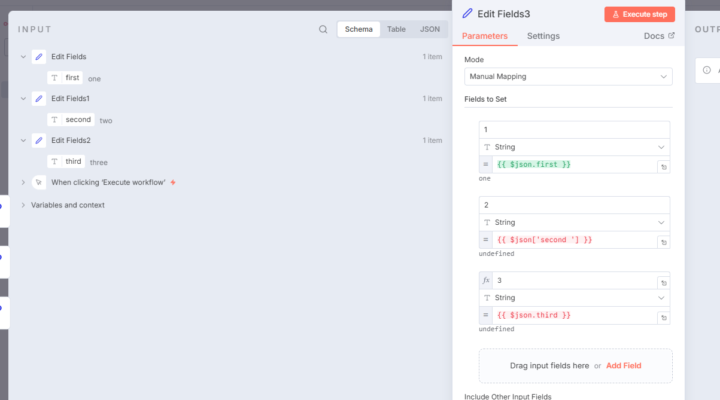Click the Execute step button
The image size is (720, 400).
click(x=639, y=14)
